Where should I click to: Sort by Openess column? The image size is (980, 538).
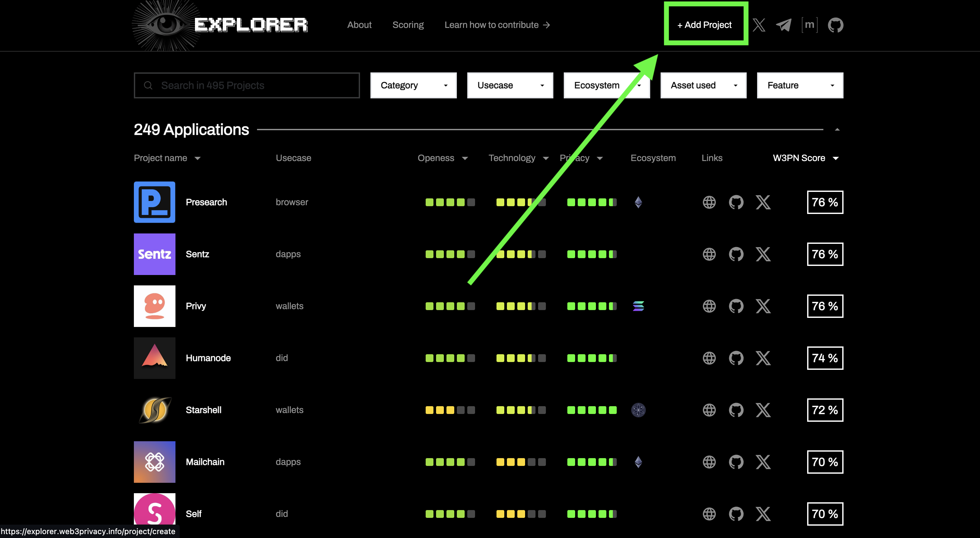tap(443, 158)
